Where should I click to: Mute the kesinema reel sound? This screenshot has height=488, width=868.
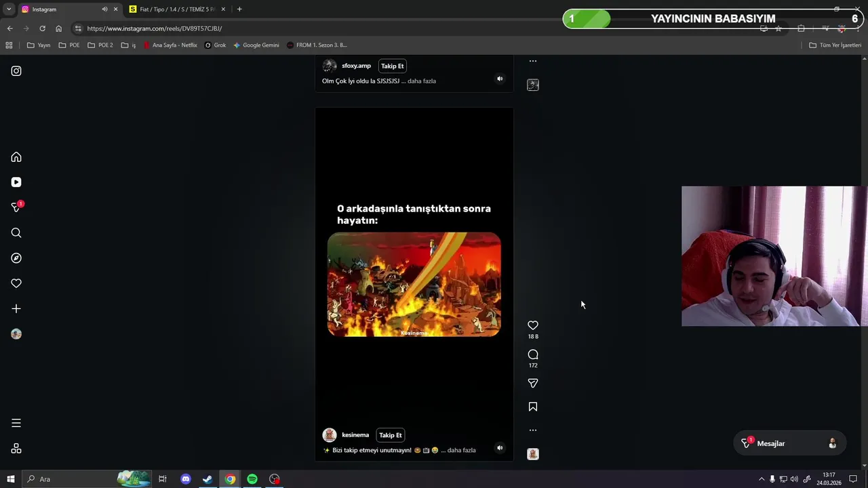[500, 447]
